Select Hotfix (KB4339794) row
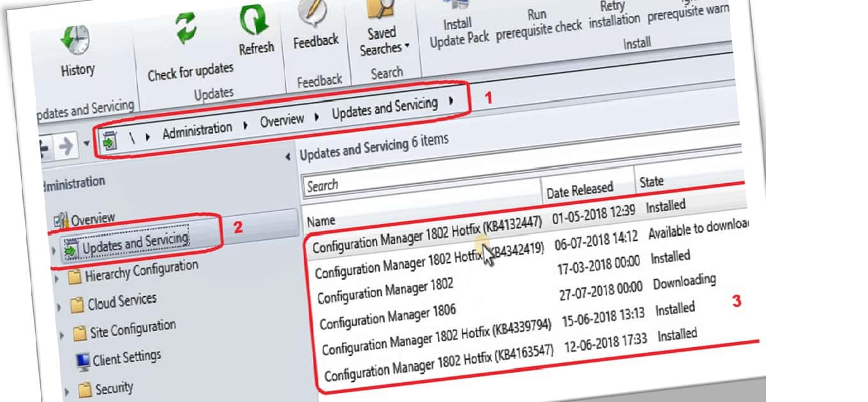This screenshot has width=868, height=402. click(x=435, y=337)
